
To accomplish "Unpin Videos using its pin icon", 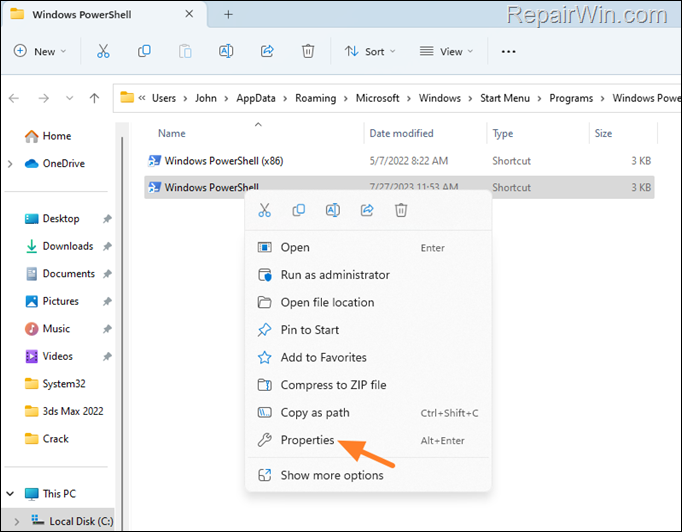I will 107,356.
